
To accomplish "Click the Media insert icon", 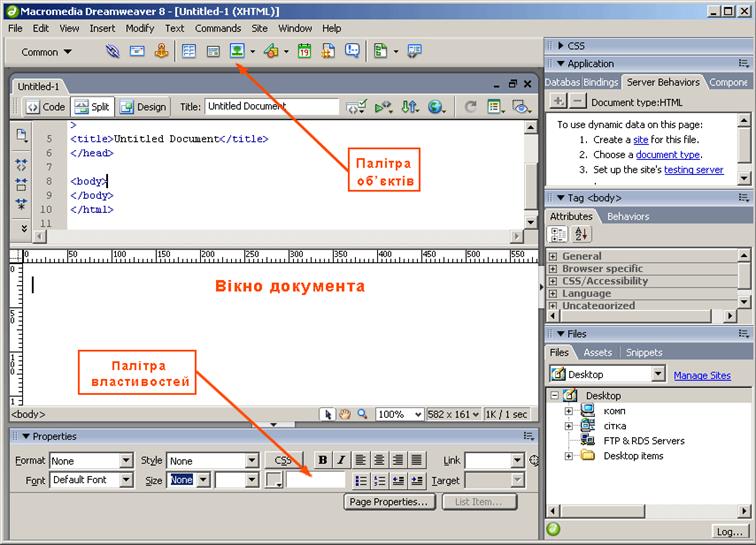I will point(271,51).
